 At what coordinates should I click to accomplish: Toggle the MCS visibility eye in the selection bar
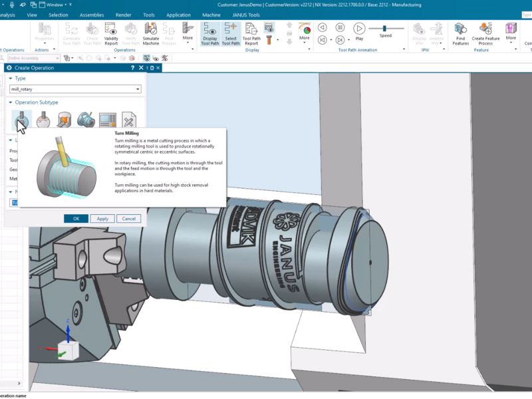coord(146,58)
